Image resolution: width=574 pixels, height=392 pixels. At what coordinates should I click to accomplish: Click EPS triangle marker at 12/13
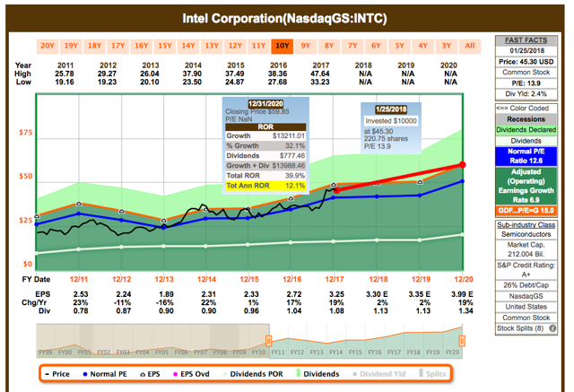tap(163, 221)
